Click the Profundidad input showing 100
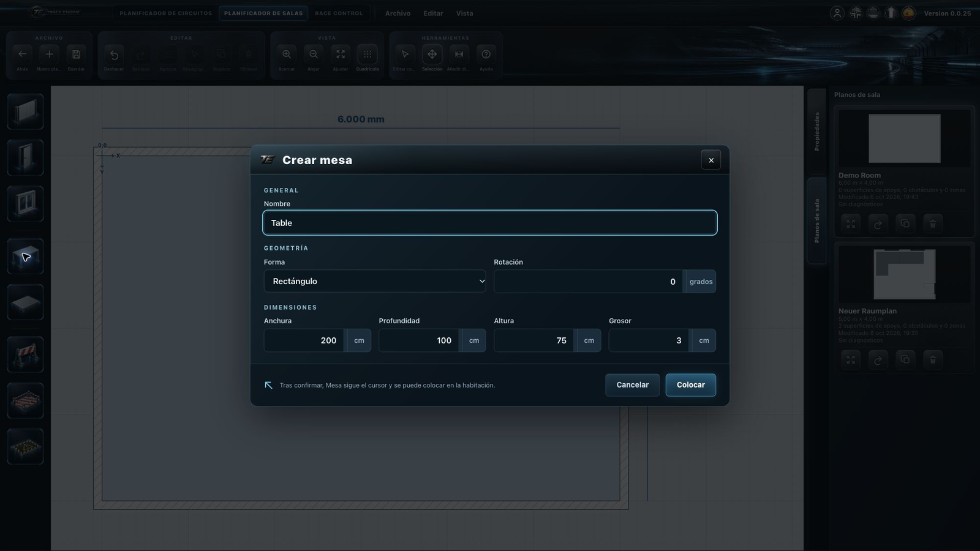Viewport: 980px width, 551px height. pos(420,340)
